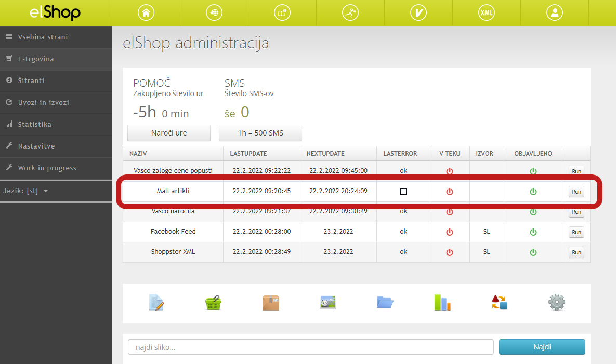Run the Mall artikli task
616x364 pixels.
pos(576,192)
